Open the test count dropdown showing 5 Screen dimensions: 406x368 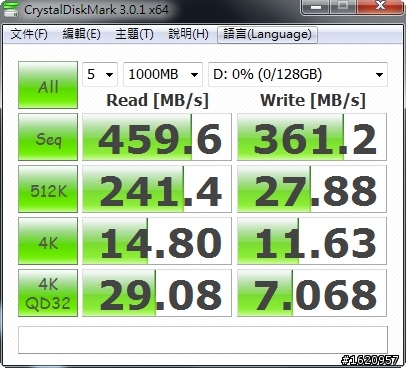point(100,74)
